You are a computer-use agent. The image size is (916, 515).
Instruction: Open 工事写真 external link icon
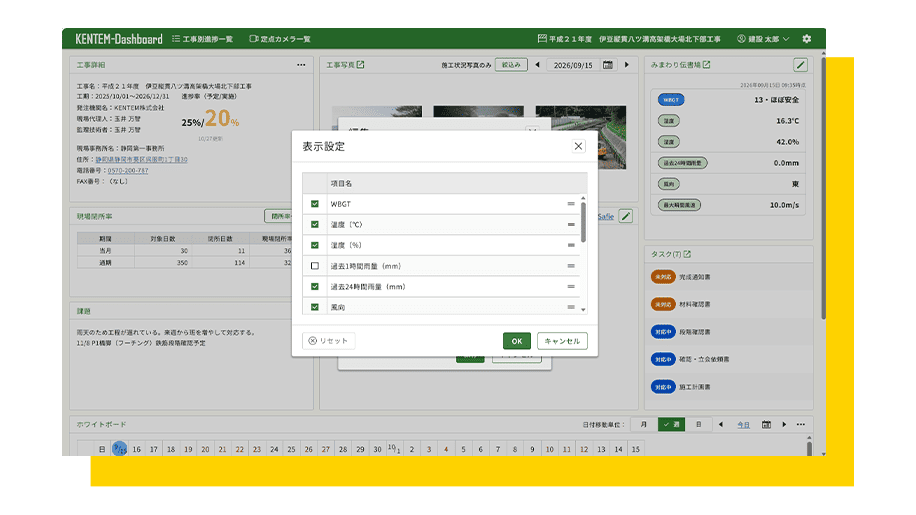360,65
